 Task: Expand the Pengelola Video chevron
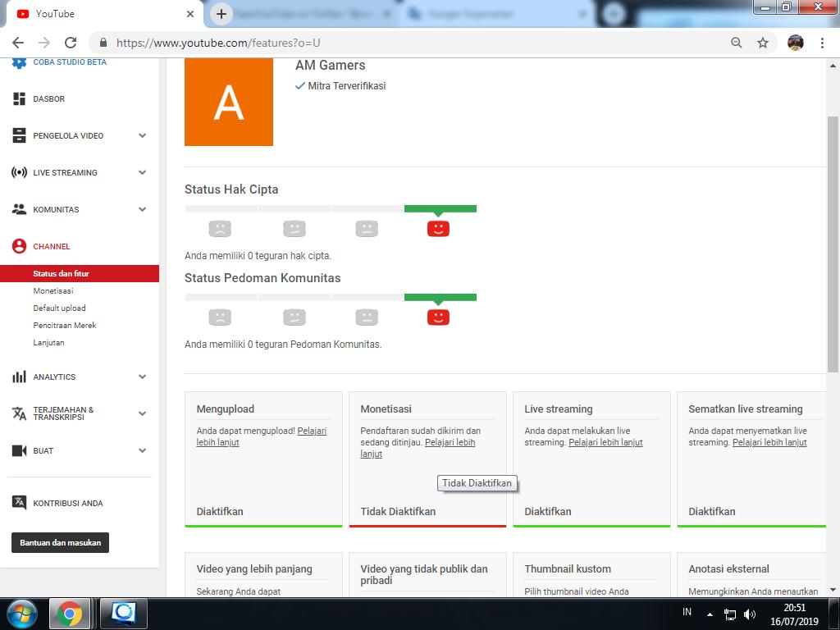click(142, 135)
